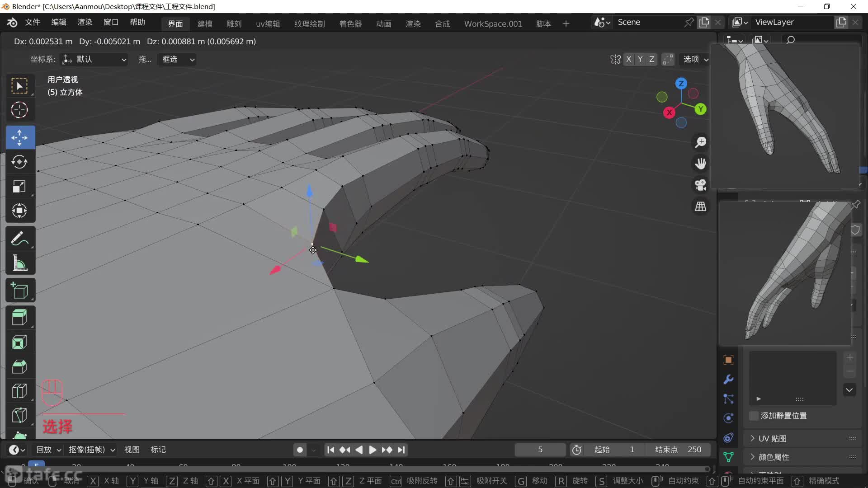Image resolution: width=868 pixels, height=488 pixels.
Task: Open the 抠像(插帧) keying dropdown
Action: point(91,450)
